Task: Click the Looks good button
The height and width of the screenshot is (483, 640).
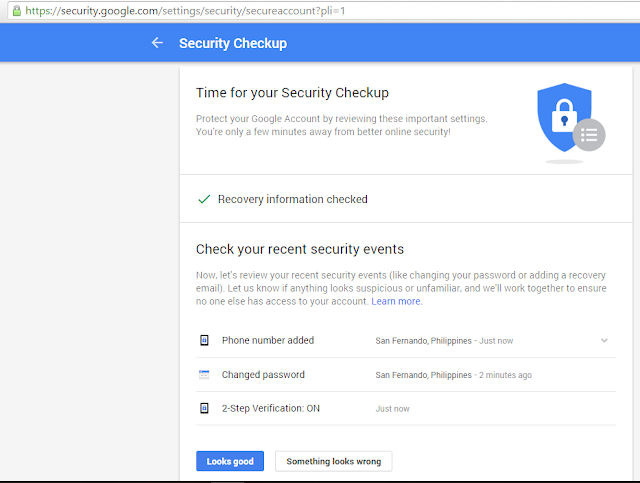Action: point(230,461)
